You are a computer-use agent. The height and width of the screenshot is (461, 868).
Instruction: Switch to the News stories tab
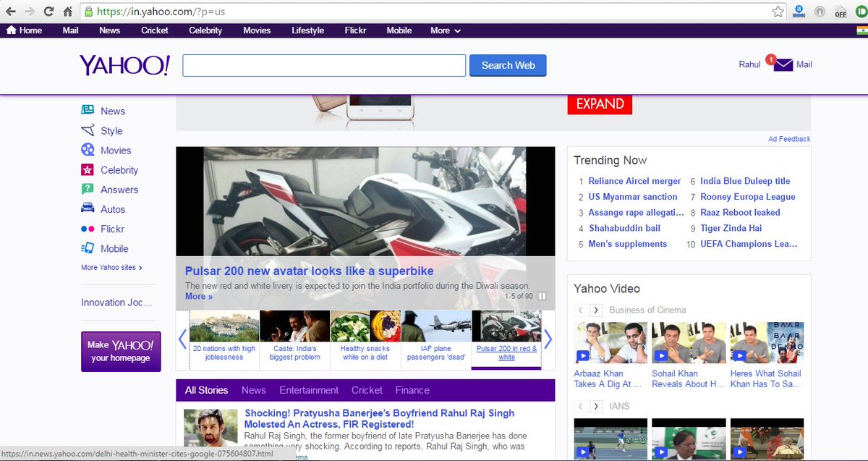point(254,390)
